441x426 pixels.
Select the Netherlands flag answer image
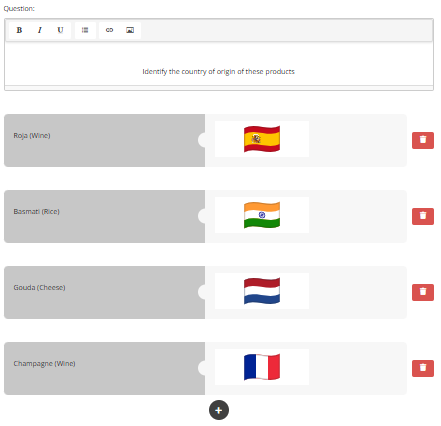(262, 291)
